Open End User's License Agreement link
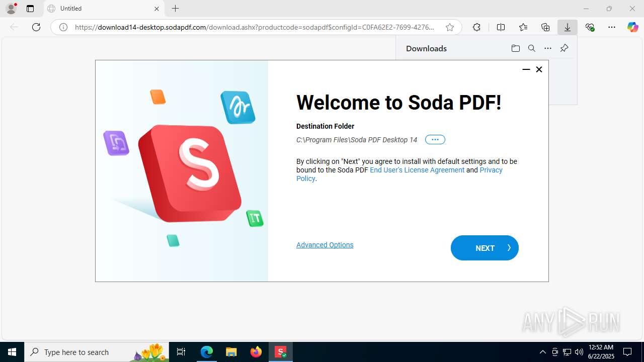 point(417,170)
